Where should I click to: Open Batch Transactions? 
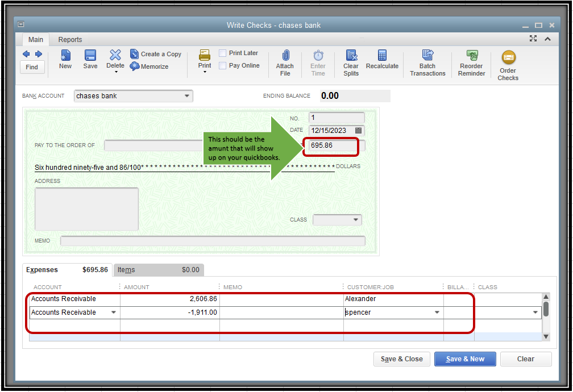[x=427, y=56]
